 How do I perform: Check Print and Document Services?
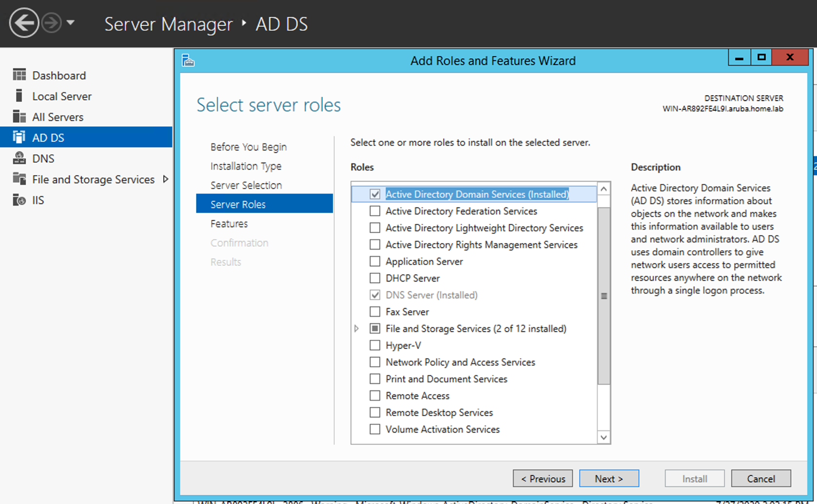click(x=375, y=379)
